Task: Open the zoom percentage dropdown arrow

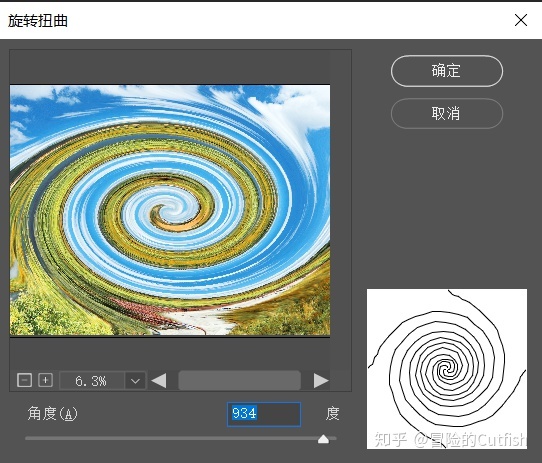Action: [135, 381]
